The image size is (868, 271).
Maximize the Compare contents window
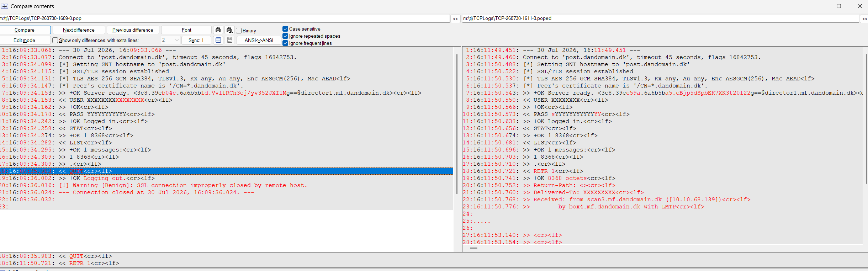839,6
